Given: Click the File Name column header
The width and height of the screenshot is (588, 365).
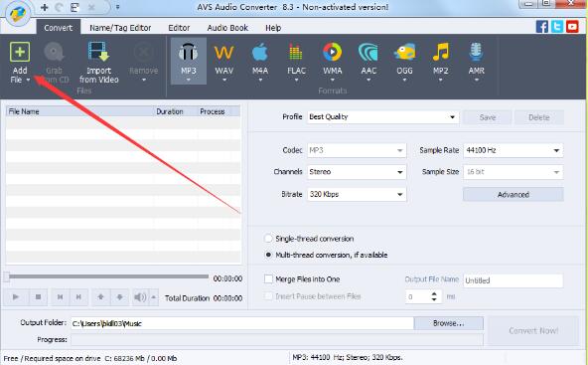Looking at the screenshot, I should pos(79,111).
